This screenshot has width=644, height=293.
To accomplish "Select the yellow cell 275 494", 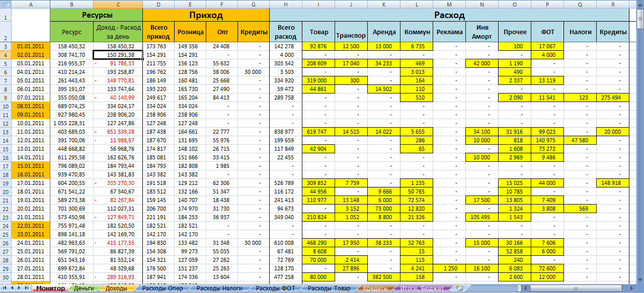I will pos(613,97).
